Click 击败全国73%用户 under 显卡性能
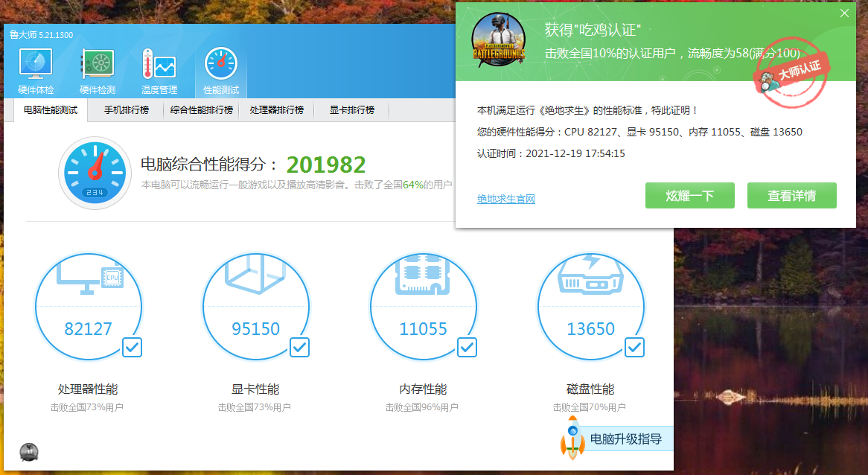 [254, 407]
